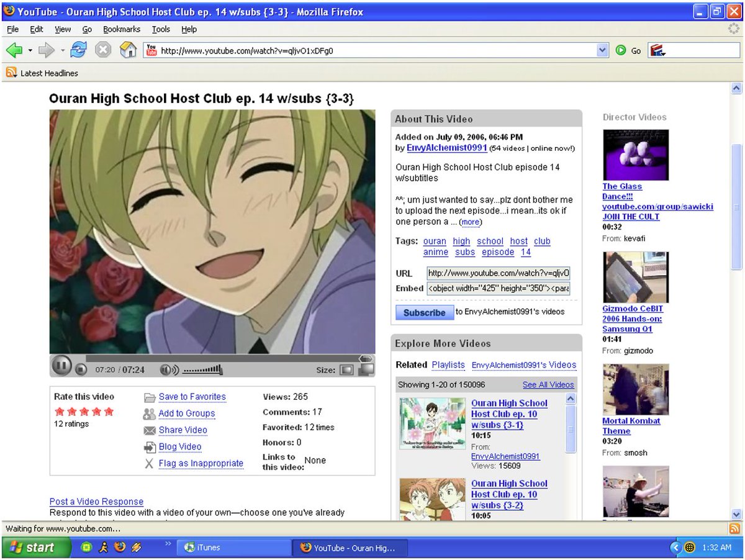Click the page icon beside Blog Video
Viewport: 745px width, 560px height.
point(150,447)
